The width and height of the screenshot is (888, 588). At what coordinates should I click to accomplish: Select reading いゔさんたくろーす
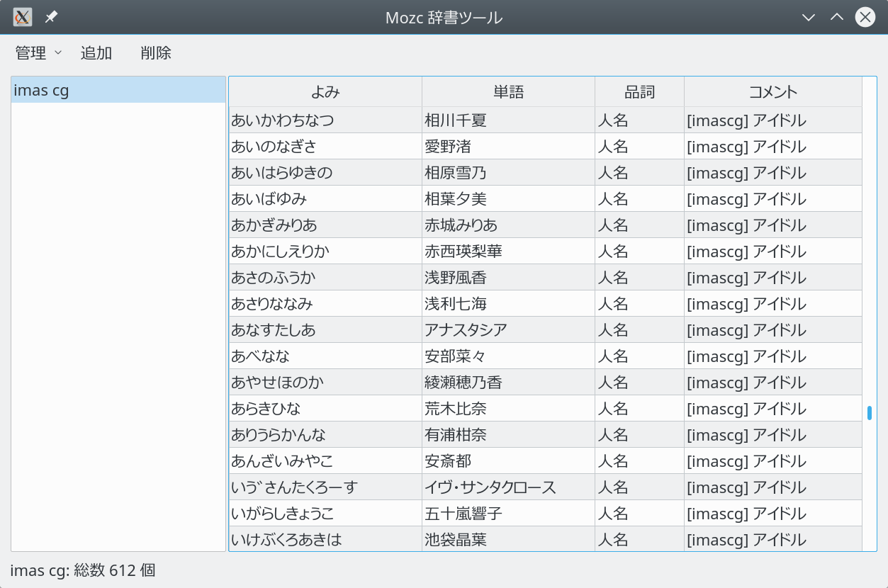point(325,487)
